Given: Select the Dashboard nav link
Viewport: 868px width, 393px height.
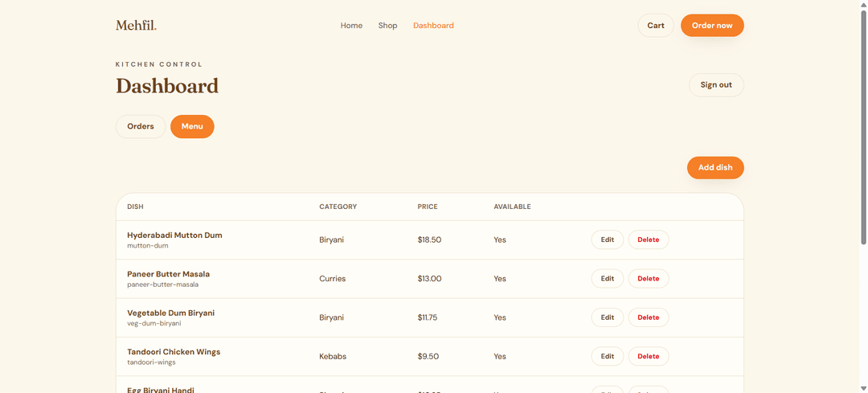Looking at the screenshot, I should pyautogui.click(x=433, y=26).
